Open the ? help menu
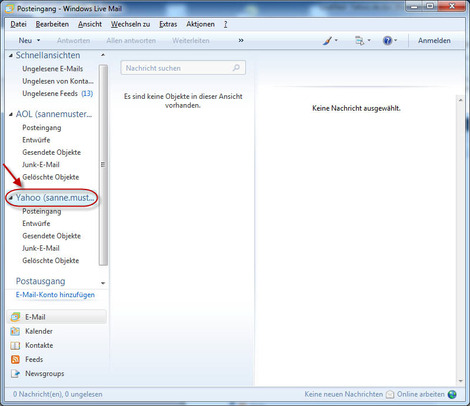Image resolution: width=470 pixels, height=406 pixels. (x=226, y=24)
